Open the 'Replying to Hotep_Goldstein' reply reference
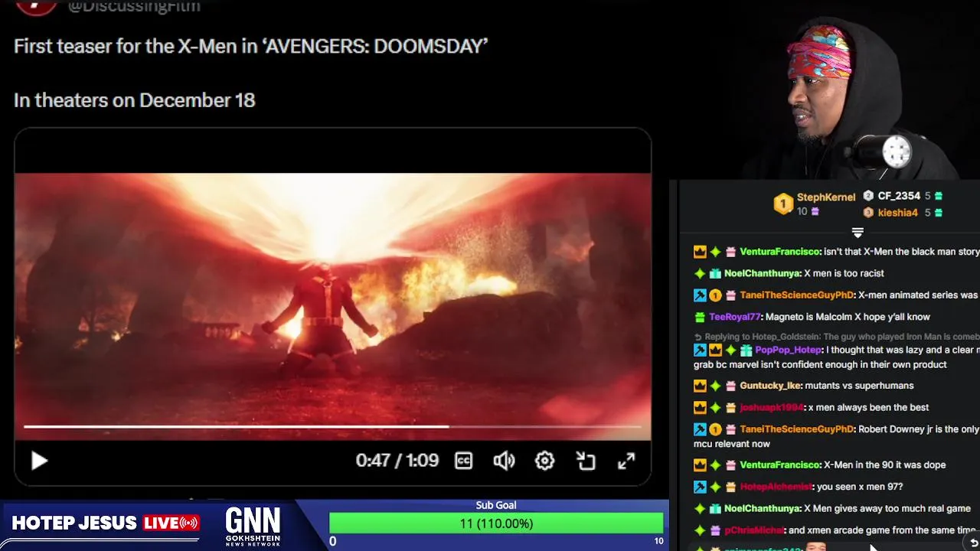 tap(836, 337)
